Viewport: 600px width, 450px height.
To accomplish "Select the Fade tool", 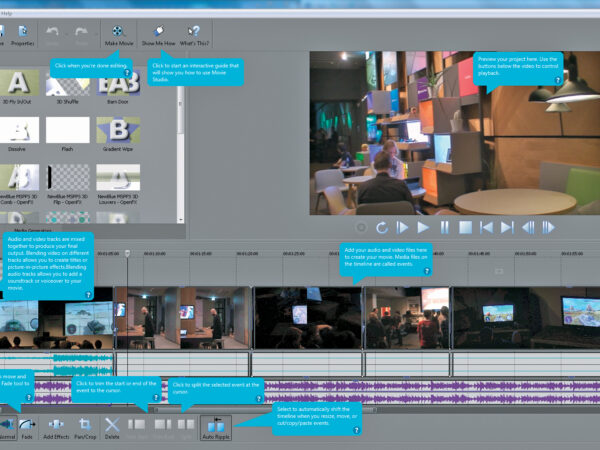I will click(26, 426).
